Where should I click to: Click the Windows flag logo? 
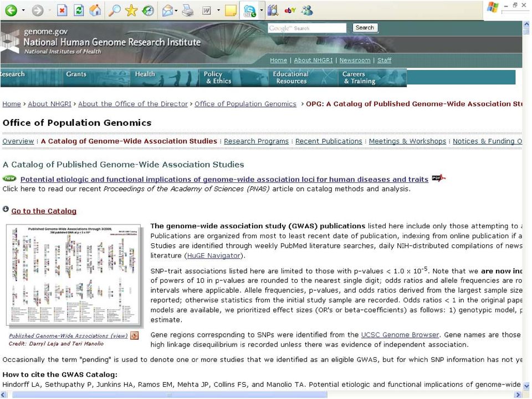click(492, 7)
